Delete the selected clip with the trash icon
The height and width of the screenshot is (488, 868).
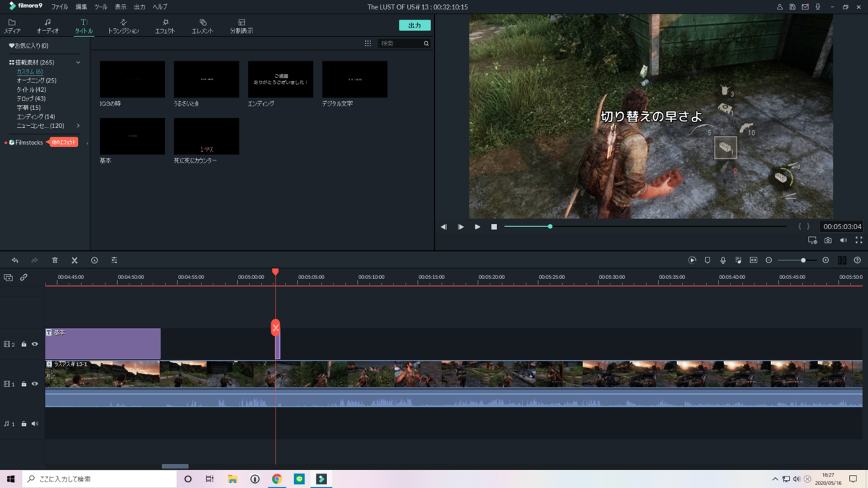[x=54, y=260]
